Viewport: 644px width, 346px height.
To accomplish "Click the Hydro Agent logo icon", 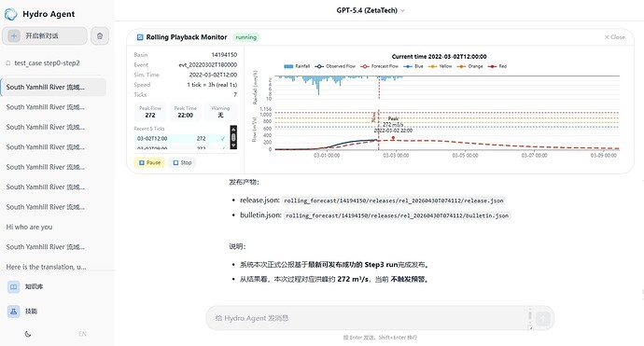I will 10,14.
